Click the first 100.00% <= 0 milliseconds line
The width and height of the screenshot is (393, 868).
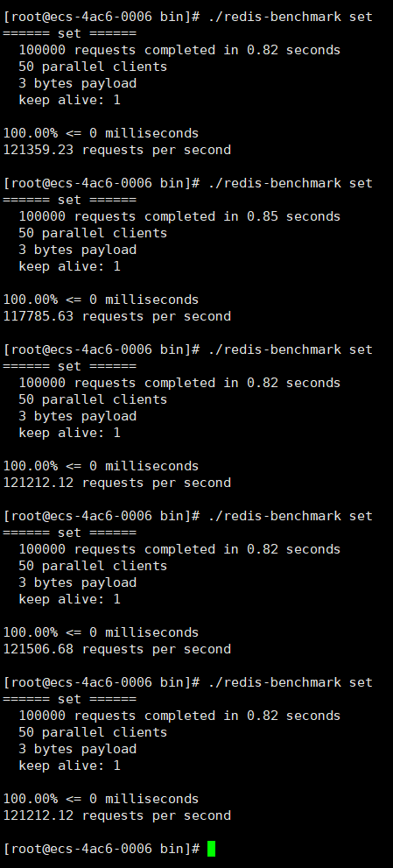coord(101,133)
